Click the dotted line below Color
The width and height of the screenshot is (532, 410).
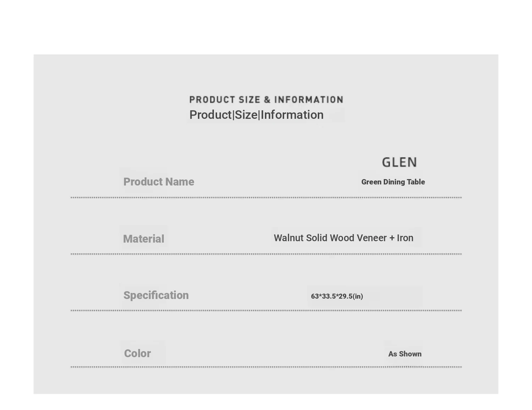266,367
